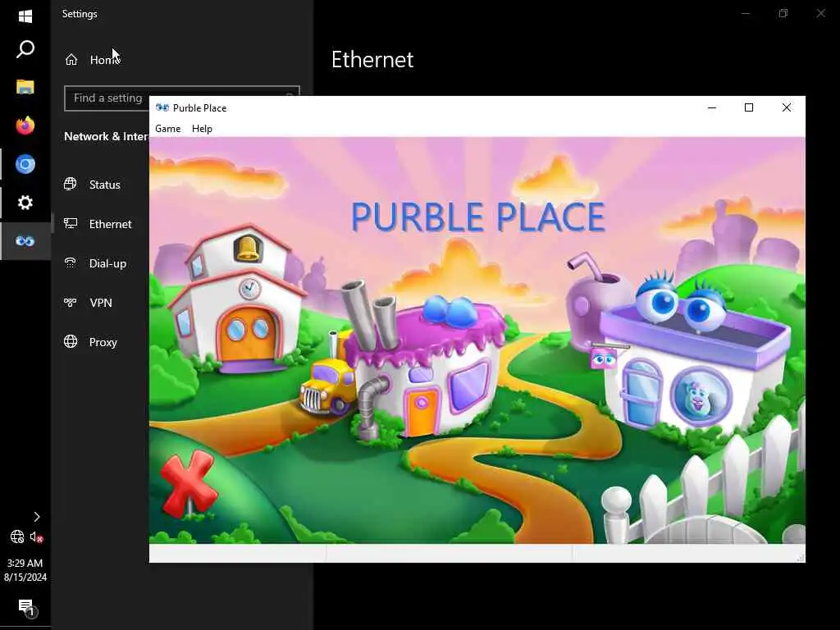Open the Windows Start menu
The width and height of the screenshot is (840, 630).
[25, 16]
